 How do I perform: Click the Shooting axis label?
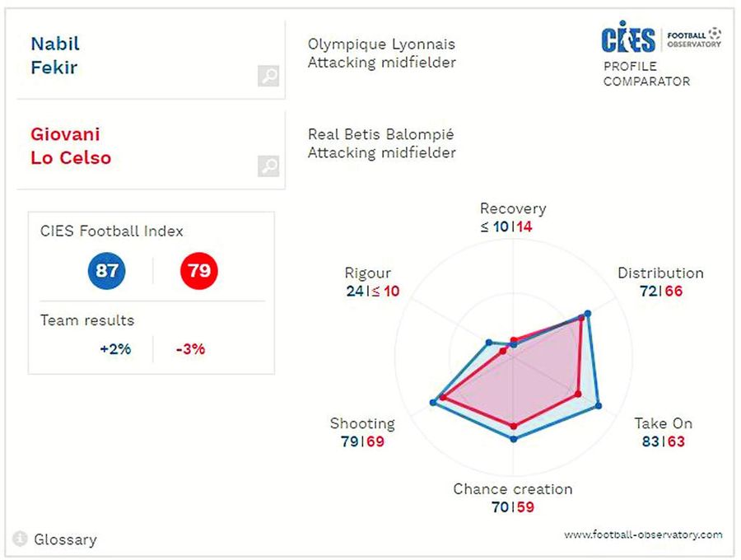click(x=362, y=423)
